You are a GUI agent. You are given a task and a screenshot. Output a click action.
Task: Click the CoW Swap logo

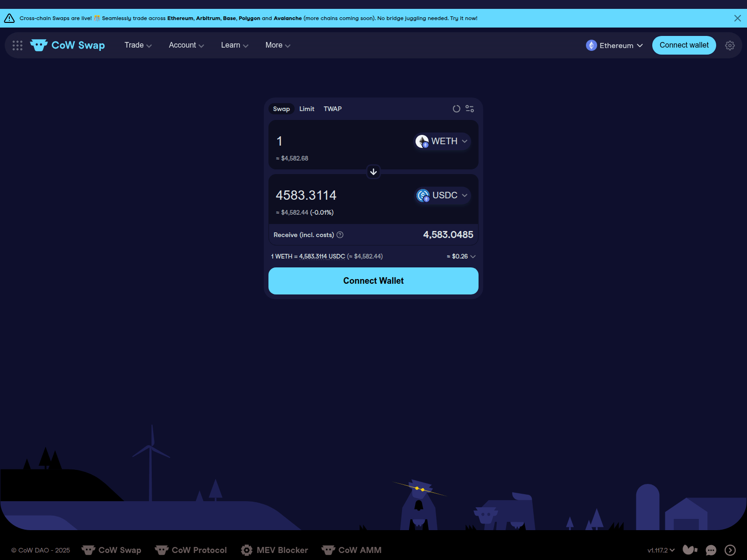(68, 45)
